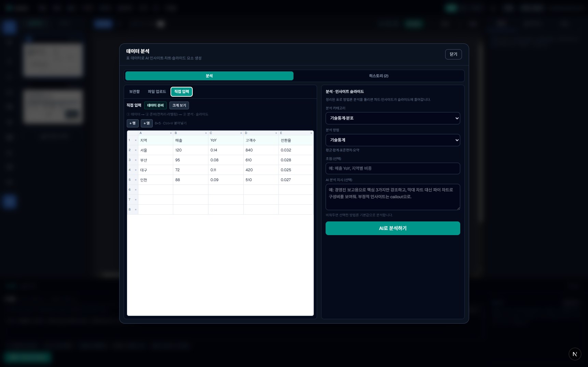The image size is (588, 367).
Task: Click the cell with value 88
Action: [x=191, y=180]
